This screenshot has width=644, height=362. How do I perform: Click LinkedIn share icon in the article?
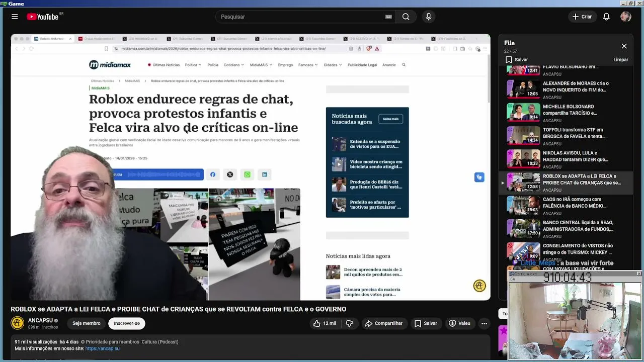tap(264, 174)
